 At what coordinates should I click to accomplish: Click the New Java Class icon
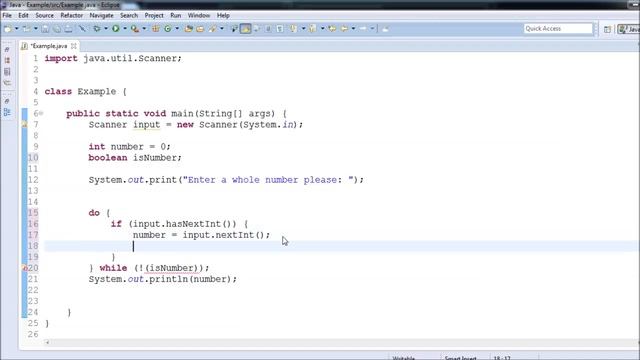(x=167, y=29)
